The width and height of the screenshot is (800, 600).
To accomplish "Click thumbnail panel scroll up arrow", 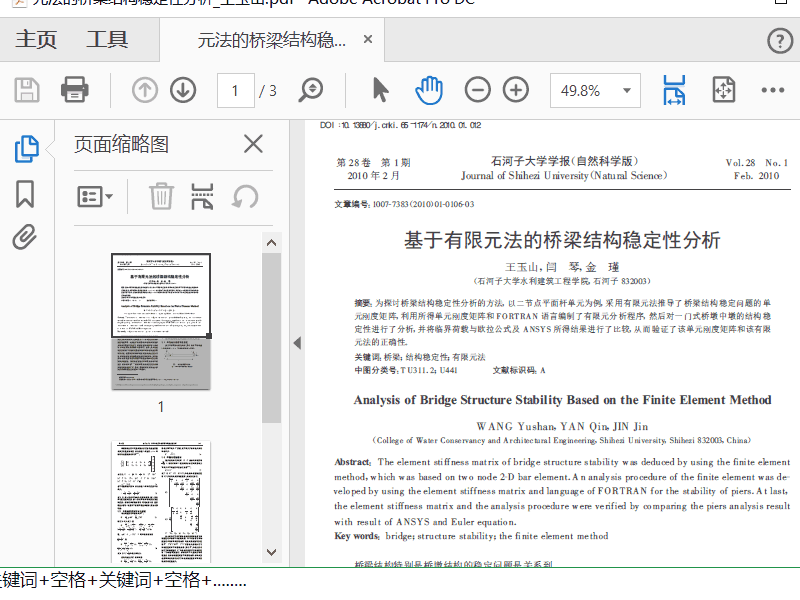I will [271, 243].
